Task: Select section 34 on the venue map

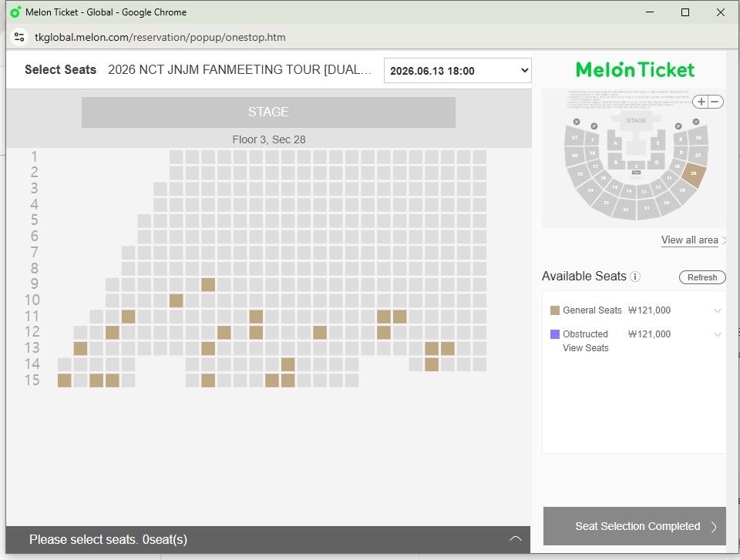Action: click(x=590, y=190)
